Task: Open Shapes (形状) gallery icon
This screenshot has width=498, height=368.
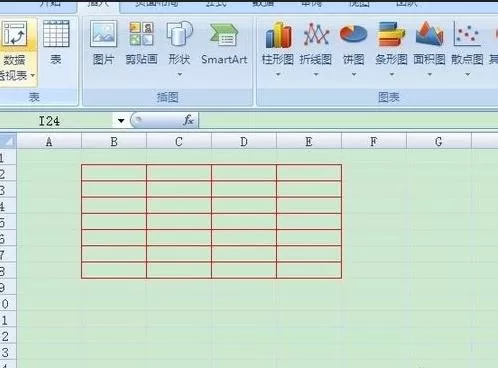Action: point(179,34)
